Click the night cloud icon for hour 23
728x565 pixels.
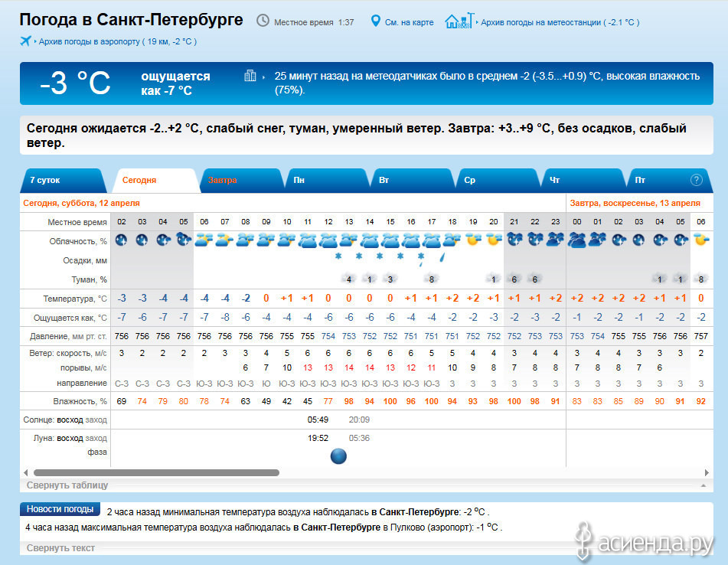555,240
